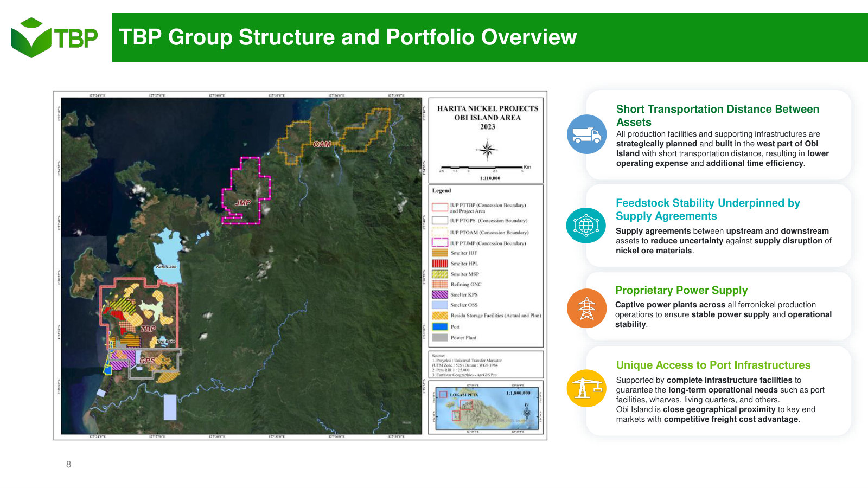
Task: Click the GPS label on the map
Action: (147, 361)
